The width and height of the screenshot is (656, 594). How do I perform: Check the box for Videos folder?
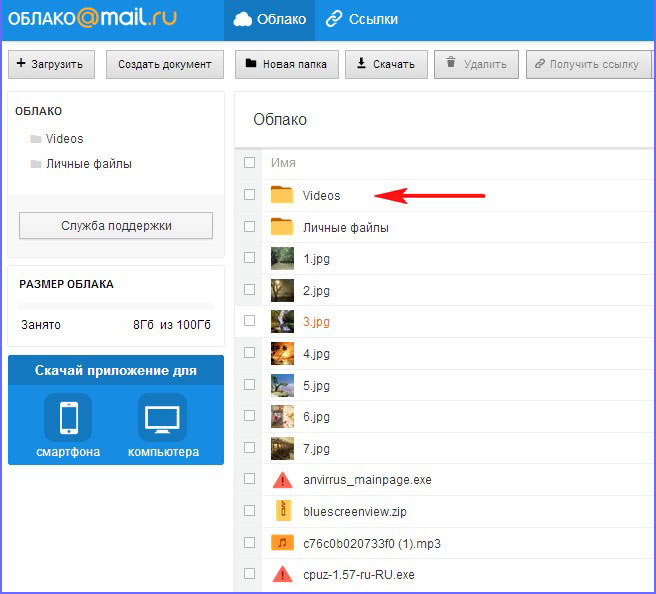click(x=249, y=195)
